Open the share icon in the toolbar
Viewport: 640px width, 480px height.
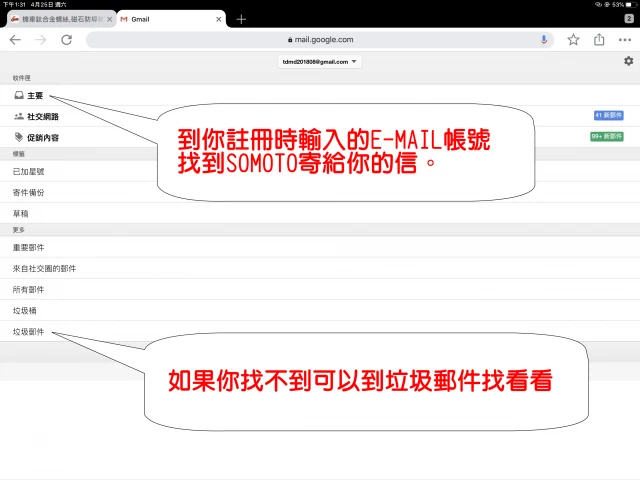coord(599,39)
